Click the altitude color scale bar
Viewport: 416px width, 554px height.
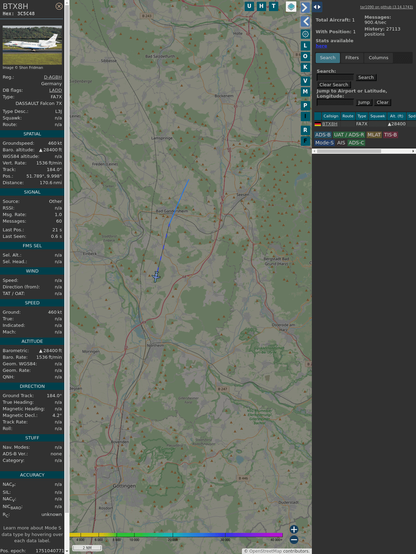[x=176, y=535]
